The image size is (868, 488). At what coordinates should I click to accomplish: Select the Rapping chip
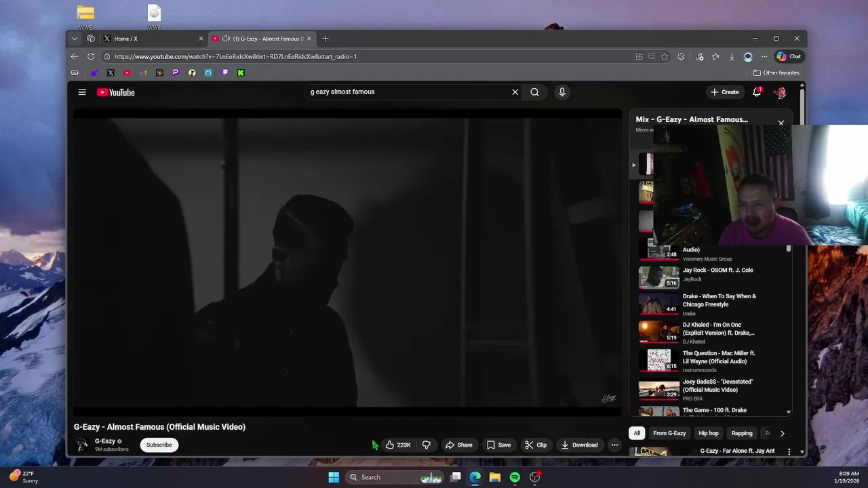click(x=742, y=433)
